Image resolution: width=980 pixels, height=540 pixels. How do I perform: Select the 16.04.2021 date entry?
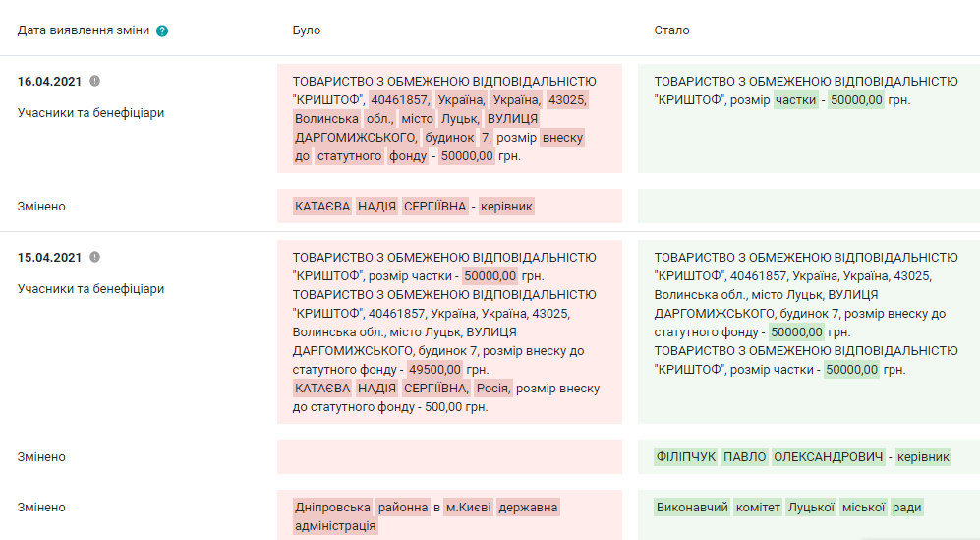point(49,82)
